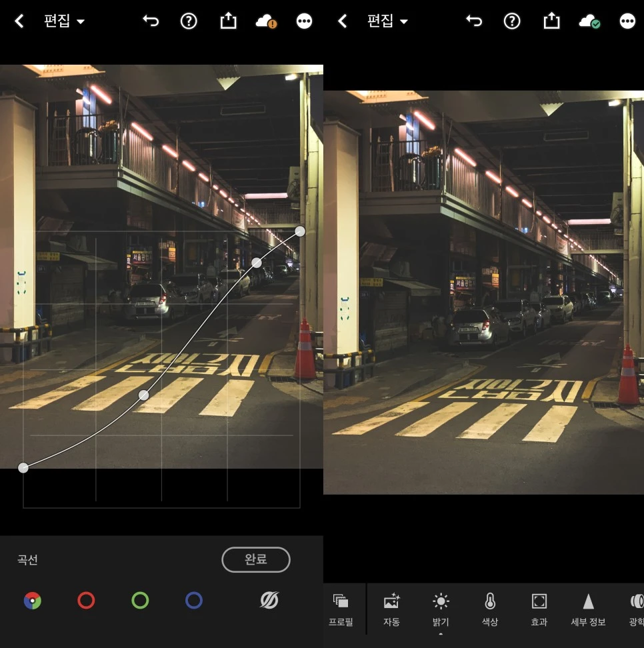Tap share icon on the right screen
The height and width of the screenshot is (648, 644).
pos(551,21)
